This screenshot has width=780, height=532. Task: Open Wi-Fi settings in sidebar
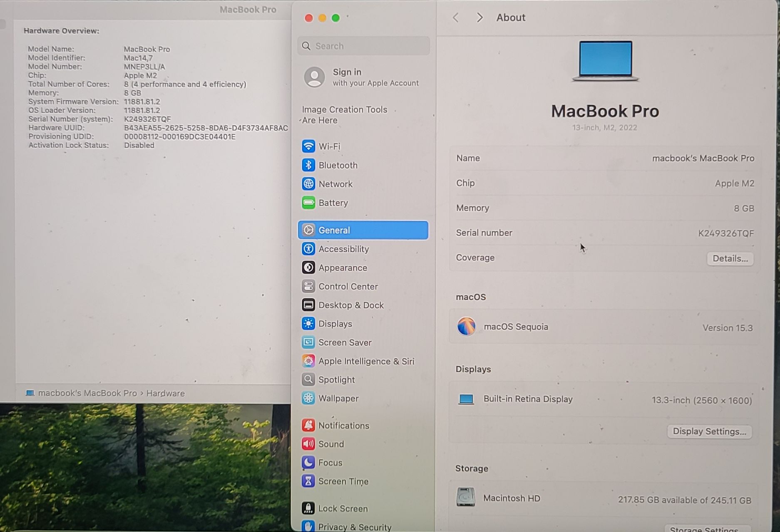point(329,146)
